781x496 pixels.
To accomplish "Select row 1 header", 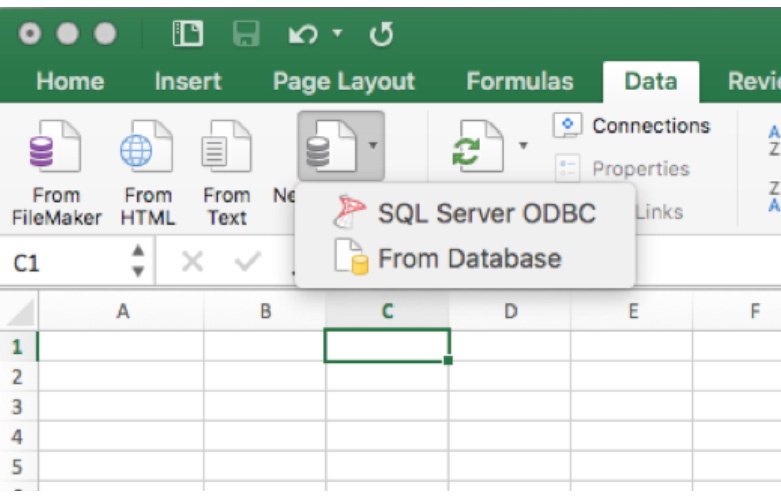I will tap(18, 346).
